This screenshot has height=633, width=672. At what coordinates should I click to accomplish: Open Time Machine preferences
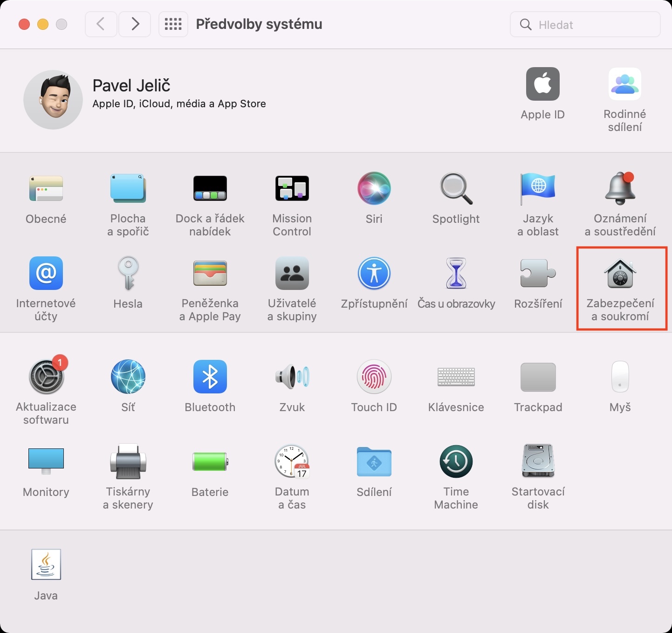(456, 461)
